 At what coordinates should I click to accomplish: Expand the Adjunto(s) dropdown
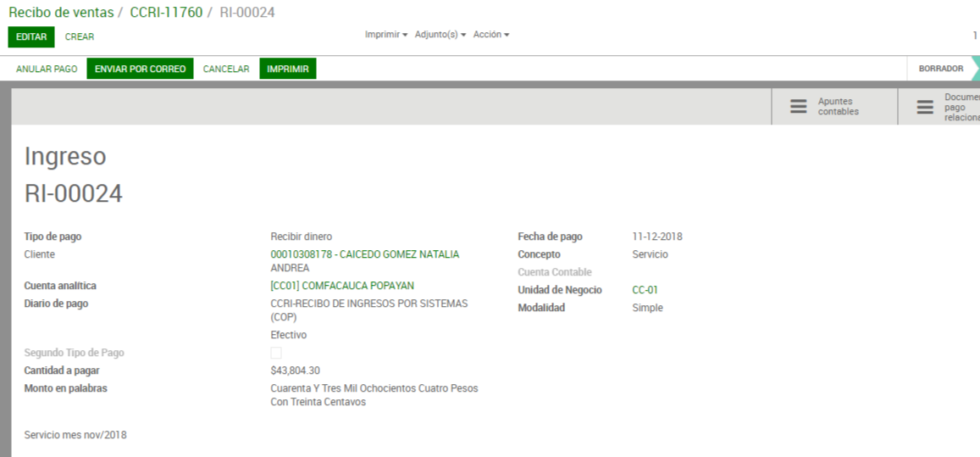click(440, 35)
